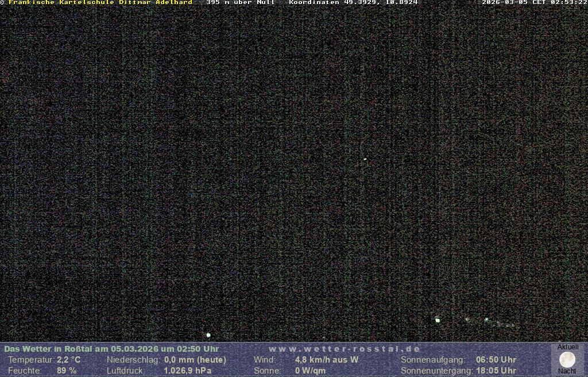Click the Fränkische Kartelschule copyright text

(x=96, y=3)
